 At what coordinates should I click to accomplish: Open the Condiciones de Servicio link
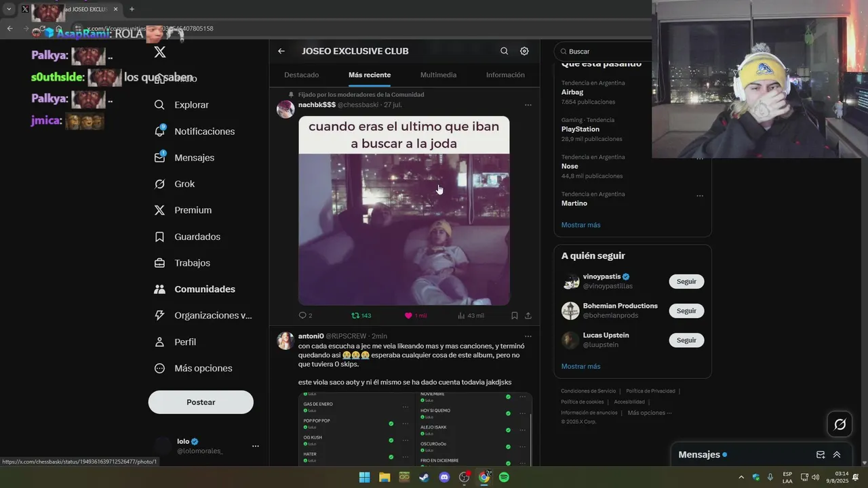click(588, 391)
